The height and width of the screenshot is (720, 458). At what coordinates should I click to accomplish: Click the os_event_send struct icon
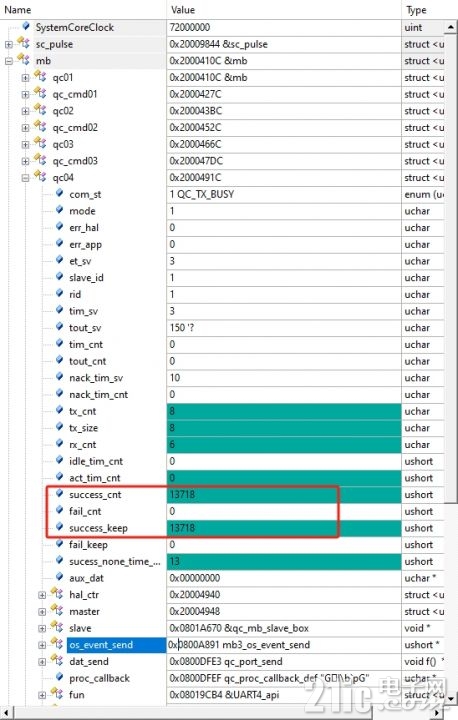point(57,644)
